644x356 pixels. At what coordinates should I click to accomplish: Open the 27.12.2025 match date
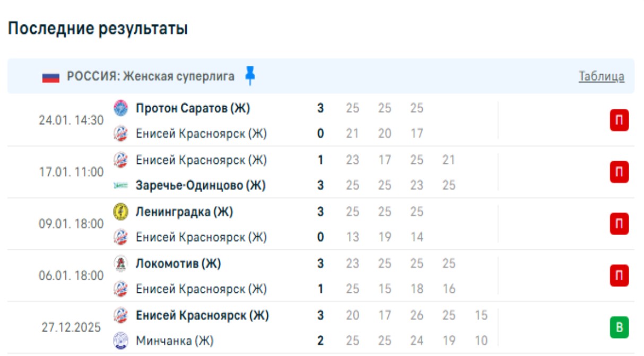(x=71, y=327)
